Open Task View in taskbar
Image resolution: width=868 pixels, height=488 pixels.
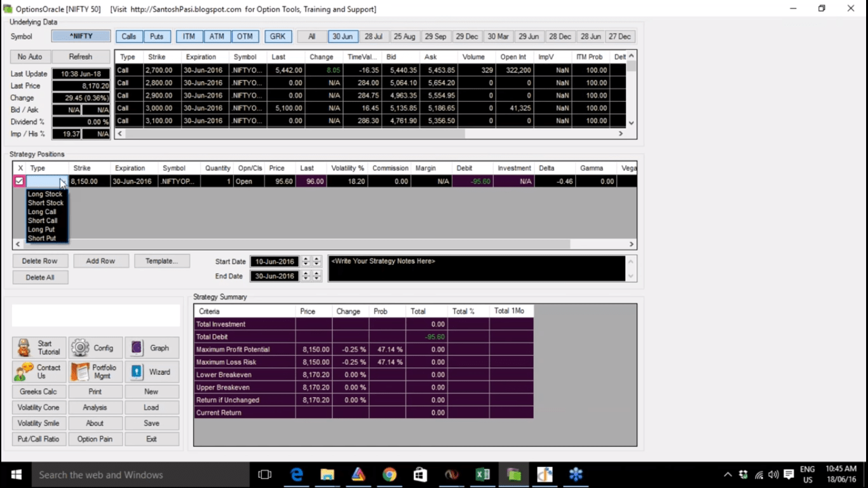(x=265, y=475)
